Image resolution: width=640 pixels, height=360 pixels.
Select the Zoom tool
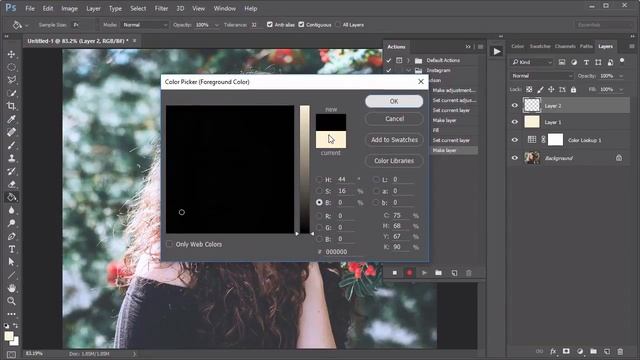[x=11, y=301]
